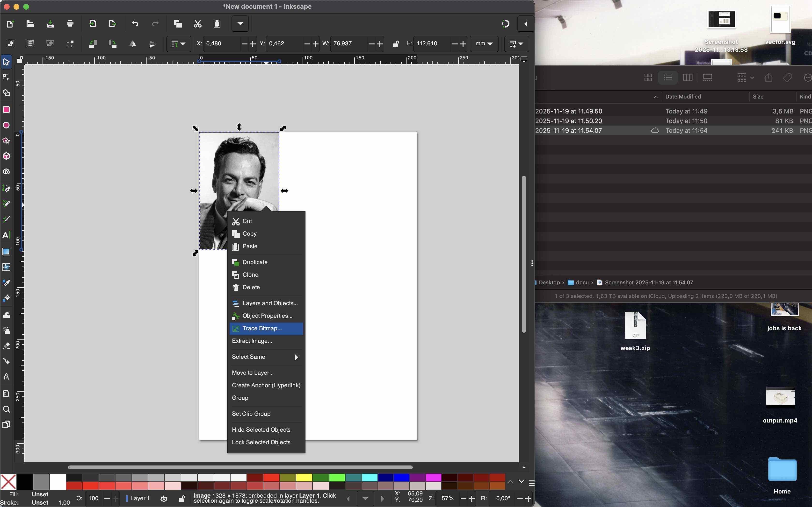This screenshot has height=507, width=812.
Task: Toggle Layer 1 lock icon
Action: tap(181, 499)
